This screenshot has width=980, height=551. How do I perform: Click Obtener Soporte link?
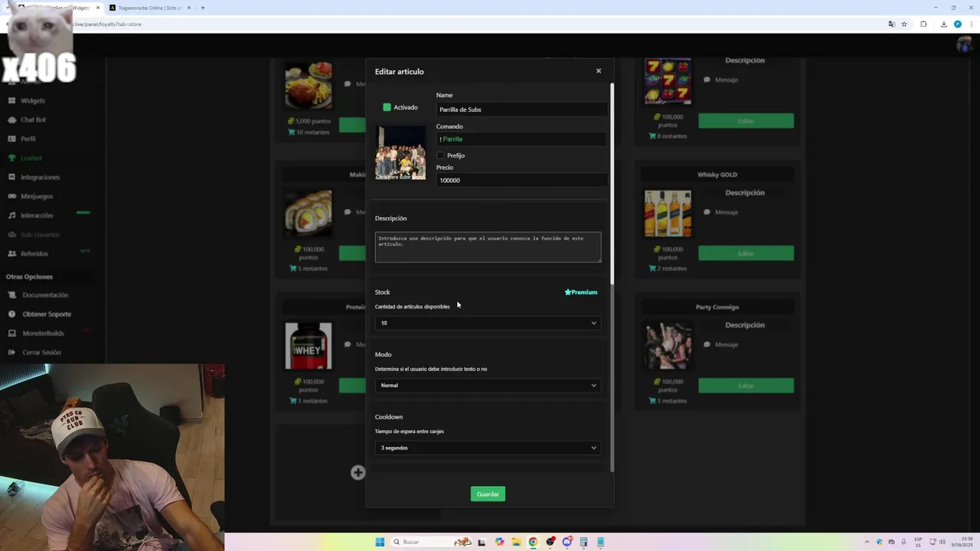point(47,314)
